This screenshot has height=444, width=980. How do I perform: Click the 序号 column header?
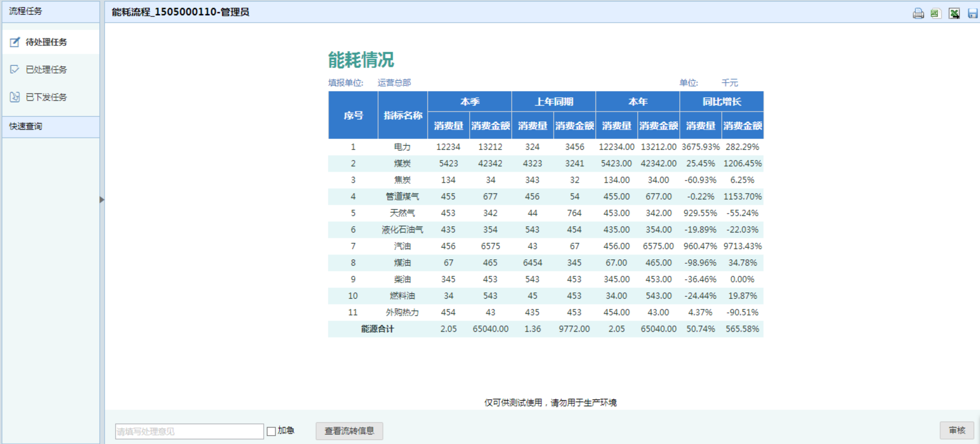tap(353, 115)
